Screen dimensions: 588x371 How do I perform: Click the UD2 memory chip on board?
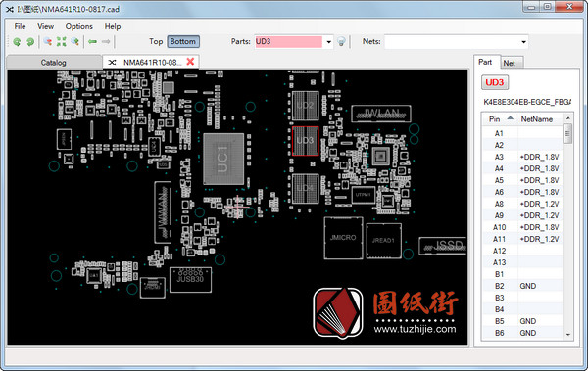tap(305, 106)
